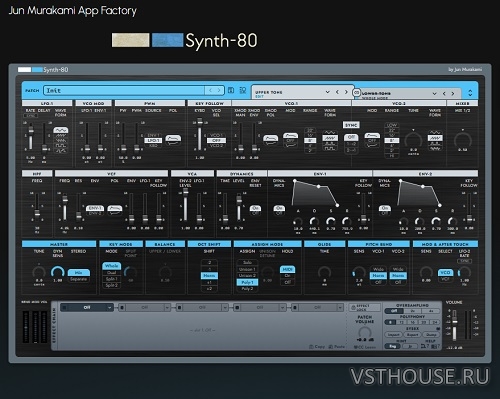Select Whole key mode

click(112, 266)
